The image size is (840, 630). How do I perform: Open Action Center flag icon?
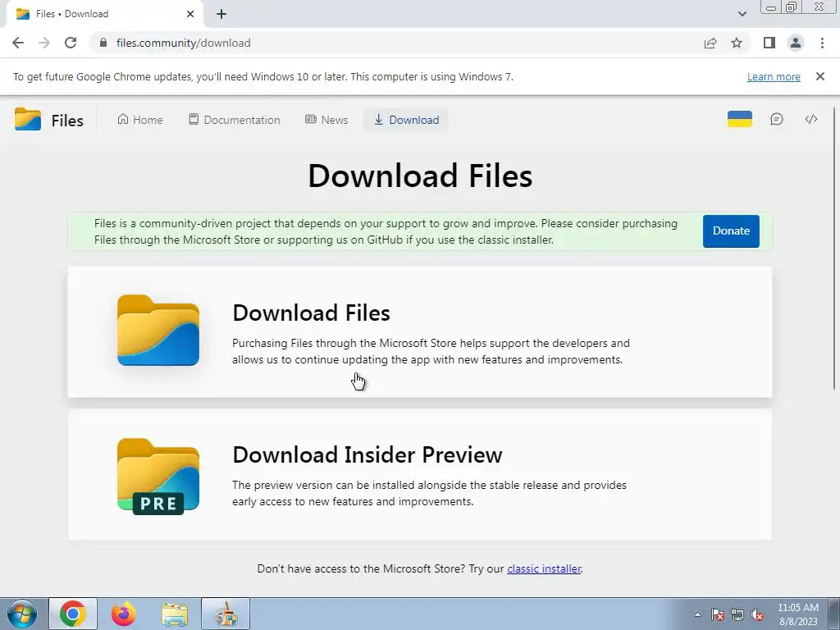pyautogui.click(x=718, y=614)
